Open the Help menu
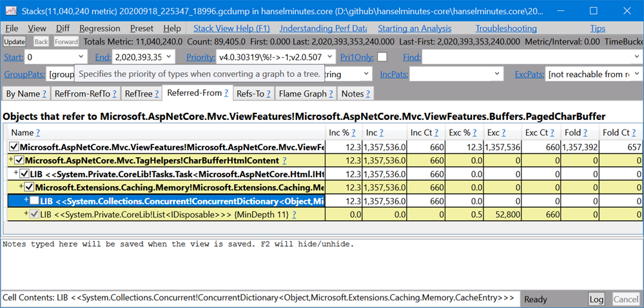The width and height of the screenshot is (644, 308). point(171,28)
